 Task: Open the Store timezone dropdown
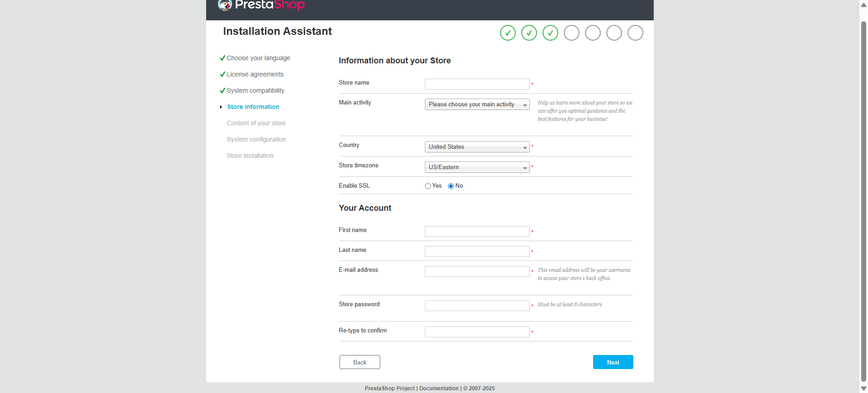477,167
